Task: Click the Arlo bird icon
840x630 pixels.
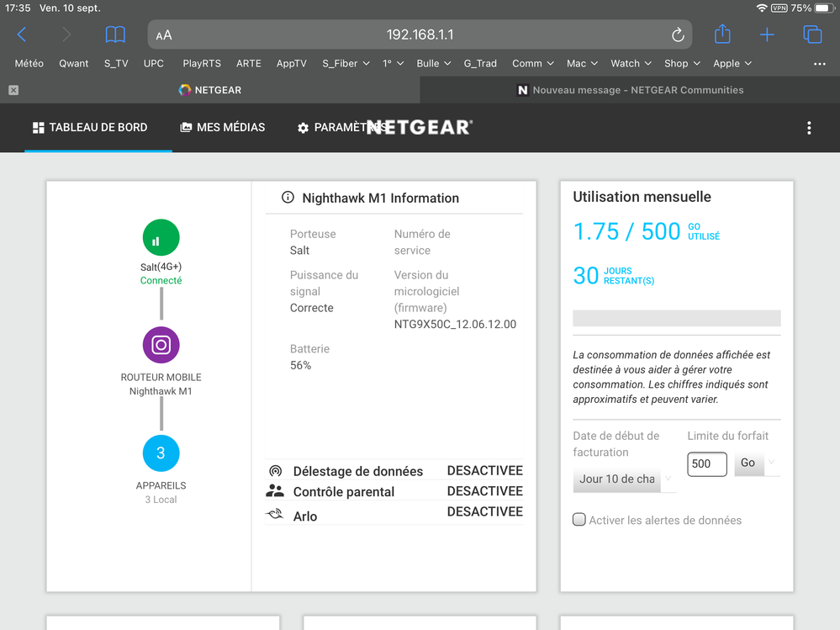Action: click(275, 514)
